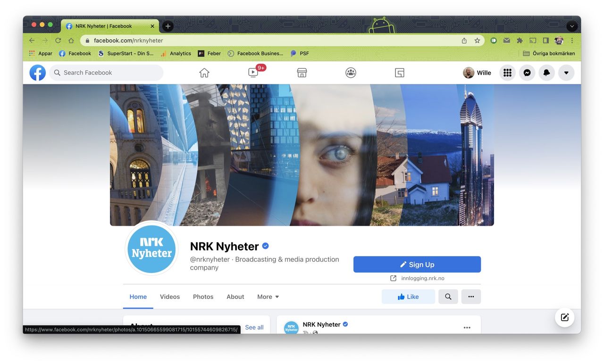Switch to the Photos tab

[x=203, y=297]
